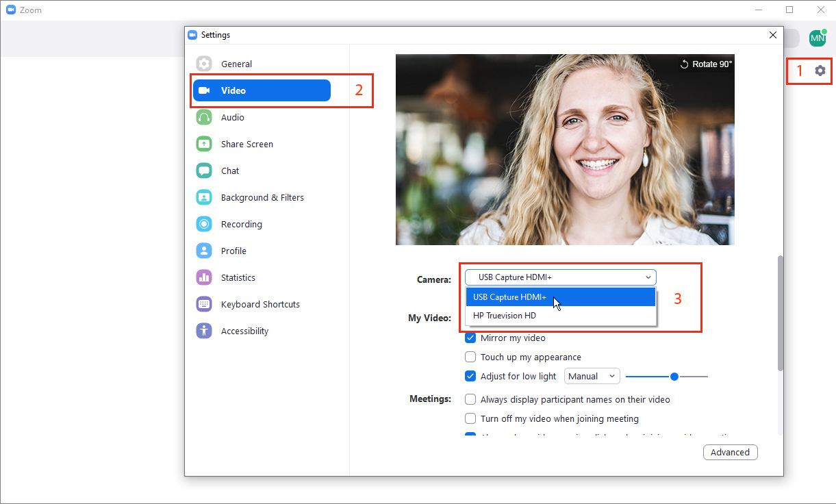
Task: Enable Touch up my appearance
Action: tap(470, 357)
